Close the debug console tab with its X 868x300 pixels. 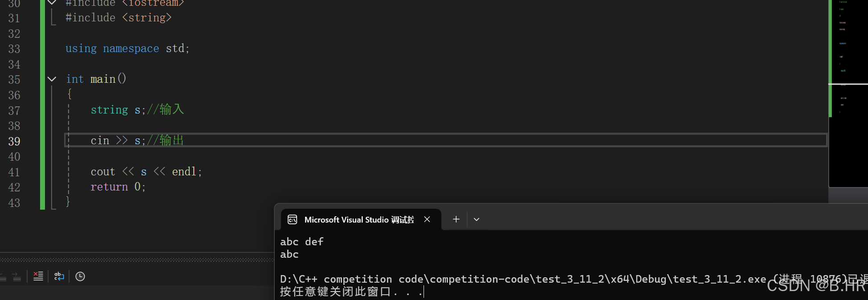pos(427,219)
